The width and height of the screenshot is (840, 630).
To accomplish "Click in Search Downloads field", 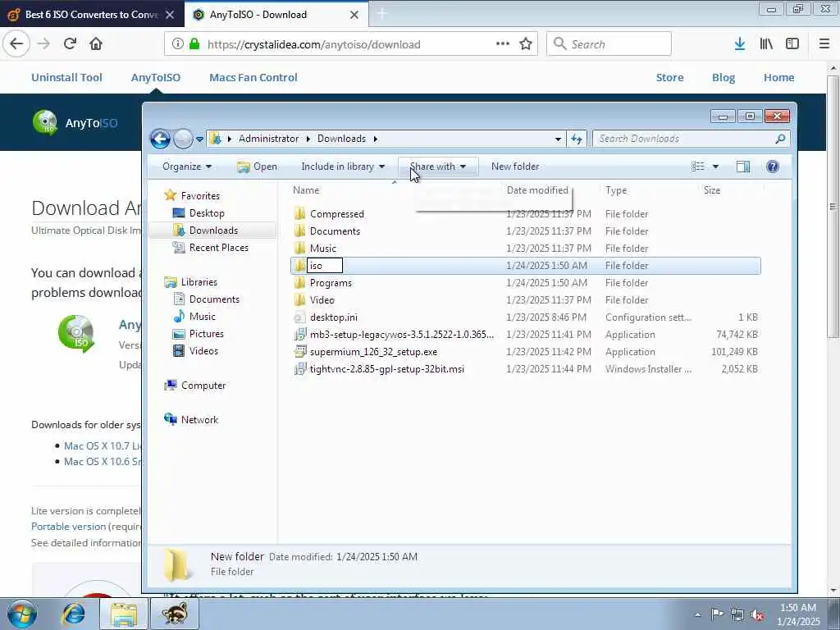I will tap(683, 139).
